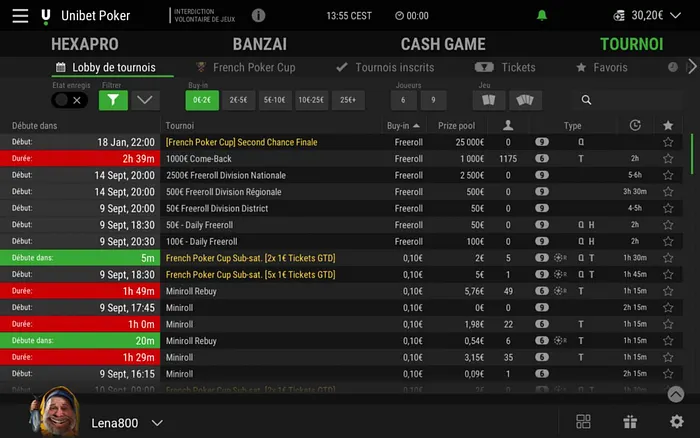
Task: Sort by players count column icon
Action: tap(508, 125)
